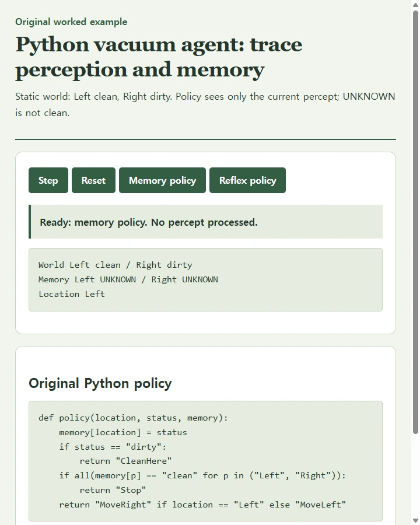Click the 'return "Stop"' code line
Screen dimensions: 420x525
(113, 490)
